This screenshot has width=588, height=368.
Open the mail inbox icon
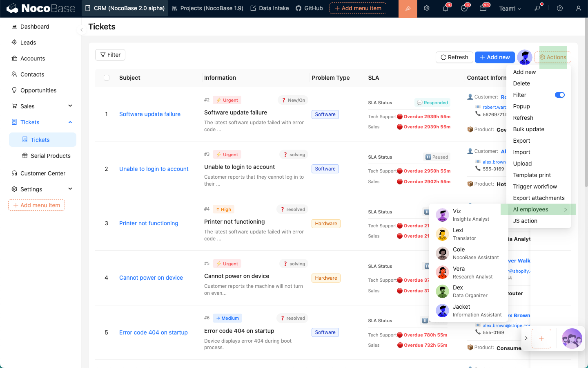point(483,9)
